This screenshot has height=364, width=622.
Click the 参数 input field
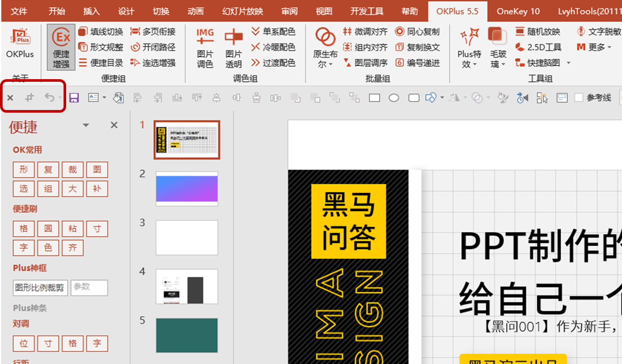(89, 288)
